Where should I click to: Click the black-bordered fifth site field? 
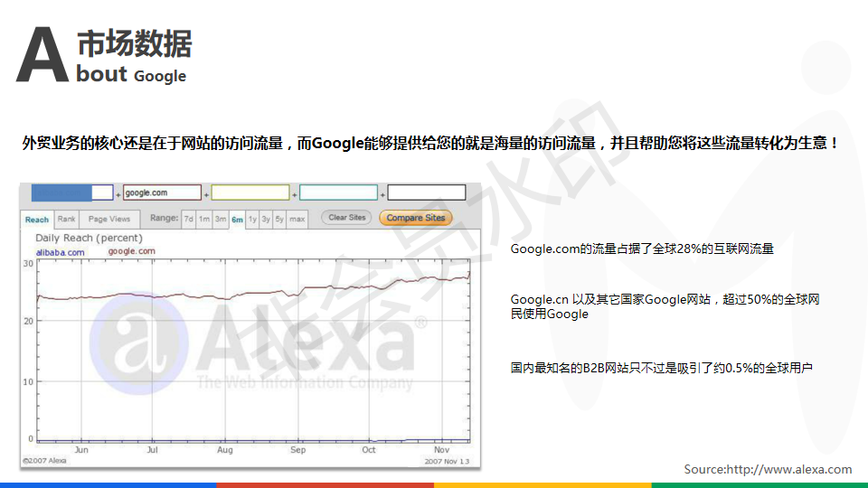pos(427,192)
